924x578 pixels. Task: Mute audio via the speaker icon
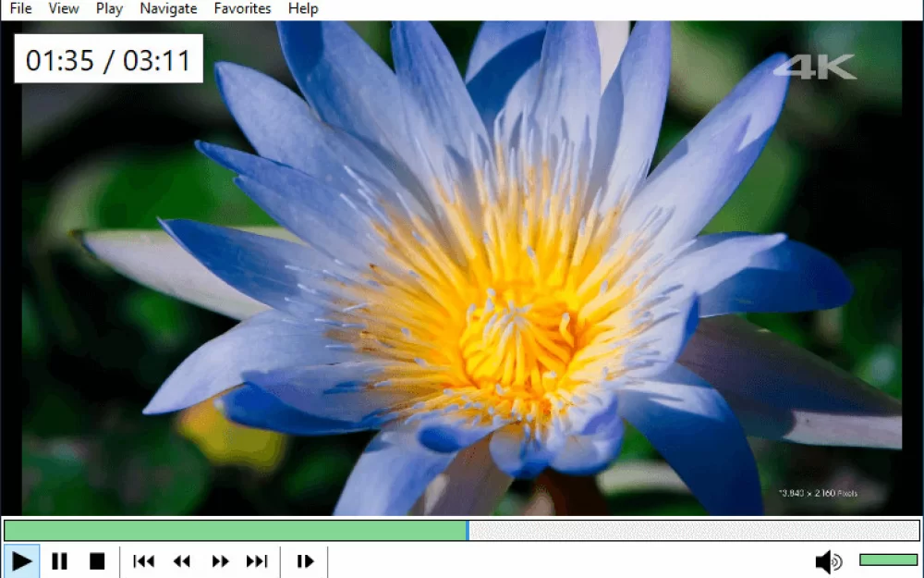(x=829, y=561)
